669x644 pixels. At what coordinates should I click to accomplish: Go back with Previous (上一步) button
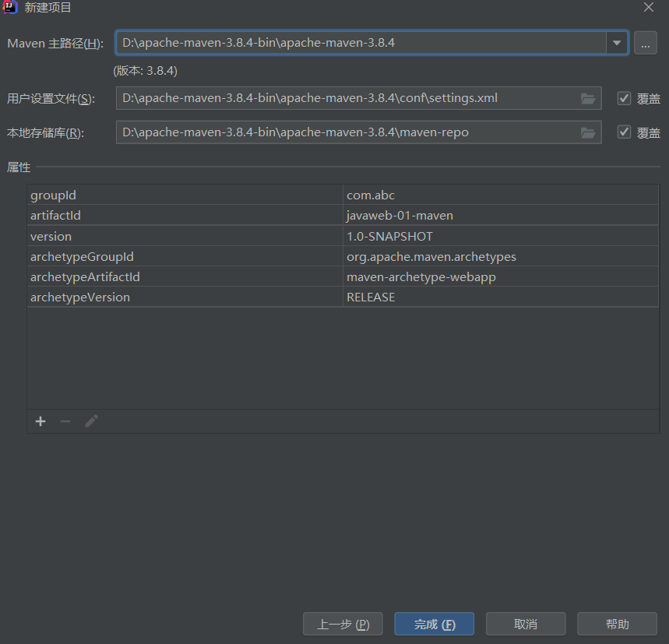pyautogui.click(x=343, y=624)
